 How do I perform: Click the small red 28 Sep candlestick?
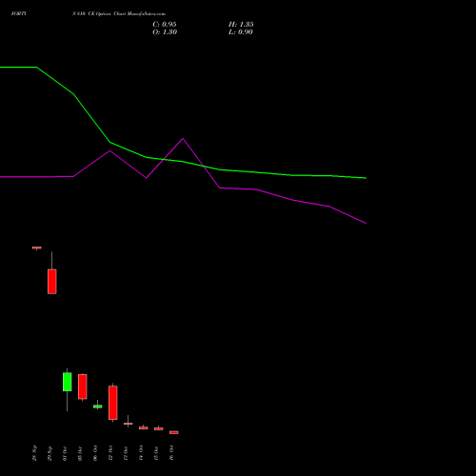tap(37, 248)
